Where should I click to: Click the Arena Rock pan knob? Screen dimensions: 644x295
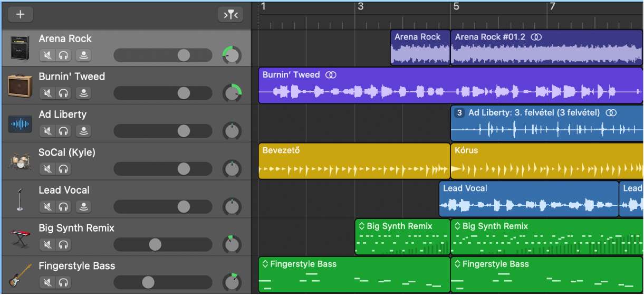click(x=232, y=55)
